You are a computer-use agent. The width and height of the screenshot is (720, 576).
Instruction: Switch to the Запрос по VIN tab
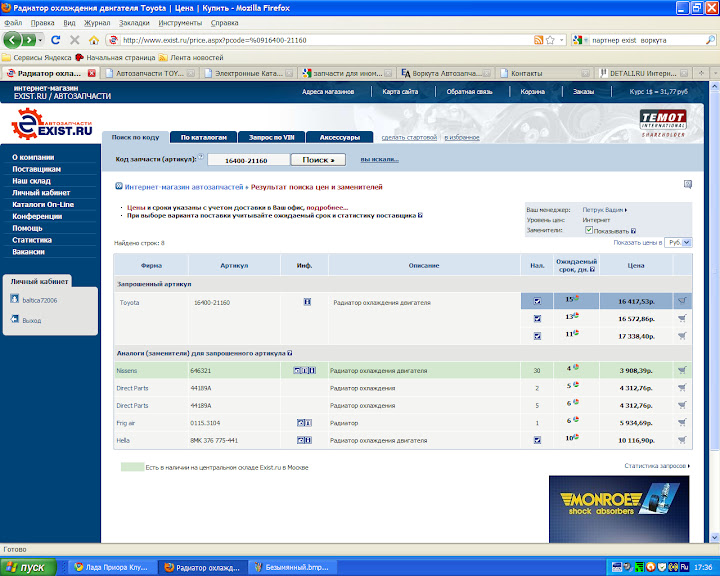tap(271, 137)
